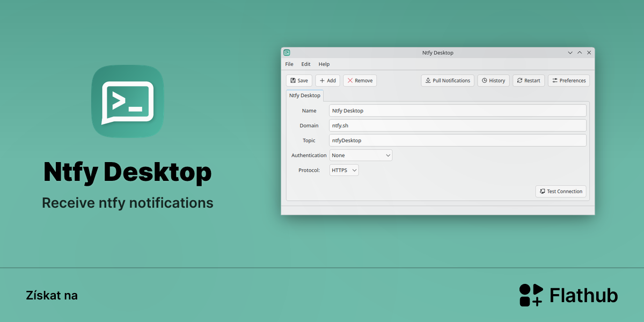Open the Help menu
The height and width of the screenshot is (322, 644).
pos(324,64)
